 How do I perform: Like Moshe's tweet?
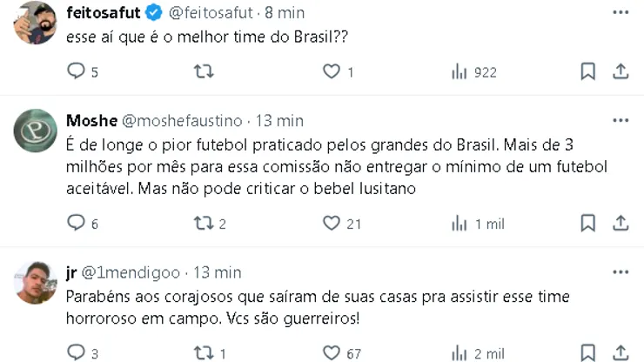(x=331, y=224)
